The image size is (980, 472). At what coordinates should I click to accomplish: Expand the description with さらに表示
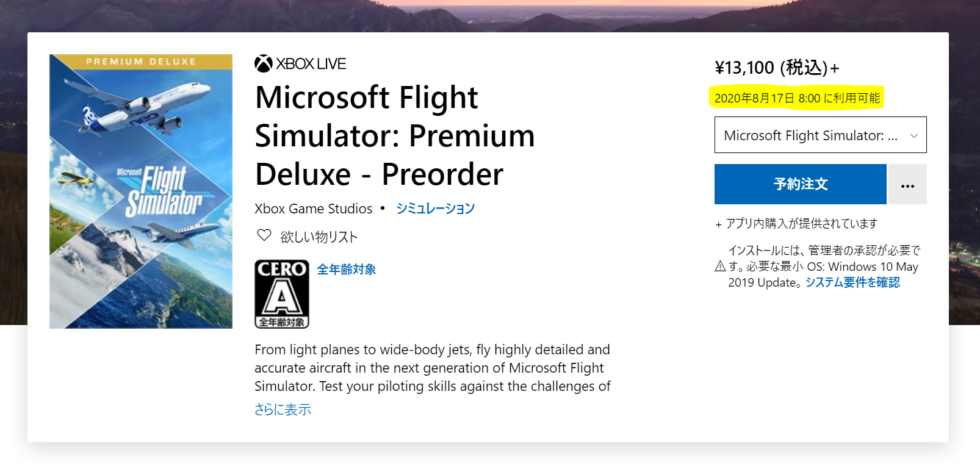[x=282, y=409]
